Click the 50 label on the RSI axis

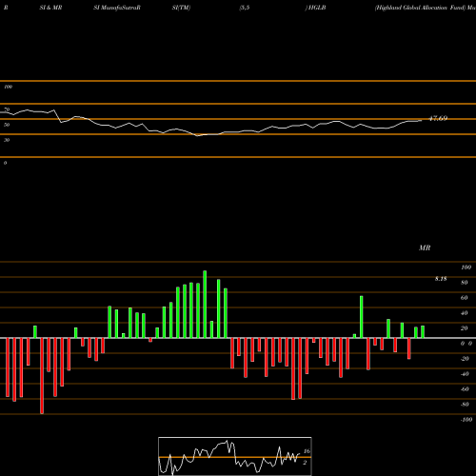7,125
